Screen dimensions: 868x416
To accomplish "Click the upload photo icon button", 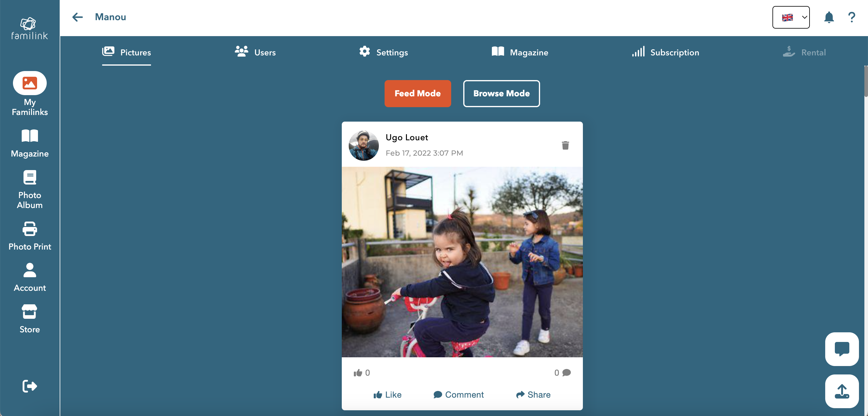I will (x=841, y=391).
